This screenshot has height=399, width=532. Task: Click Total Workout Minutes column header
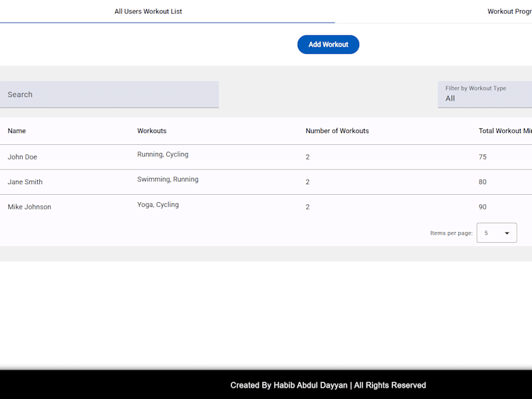point(505,131)
